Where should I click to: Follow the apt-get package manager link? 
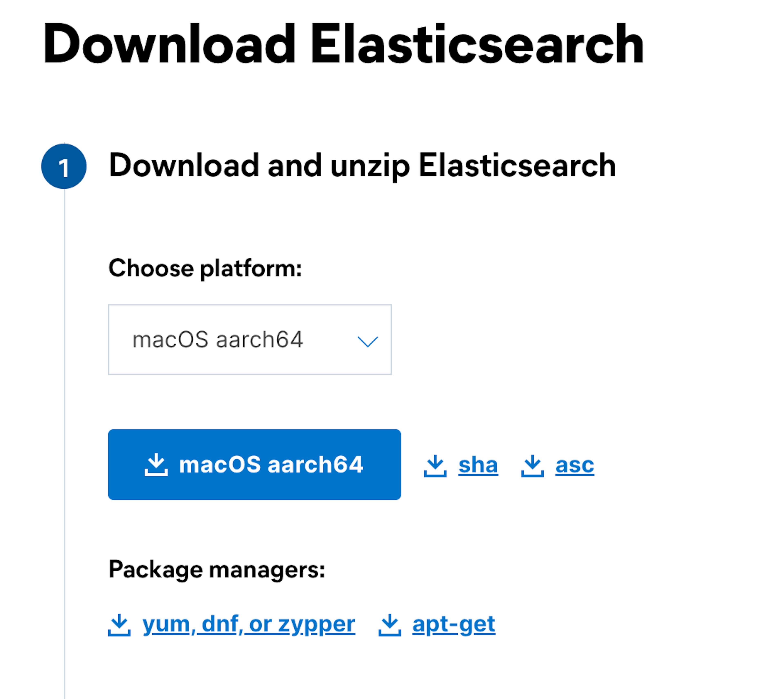point(453,624)
